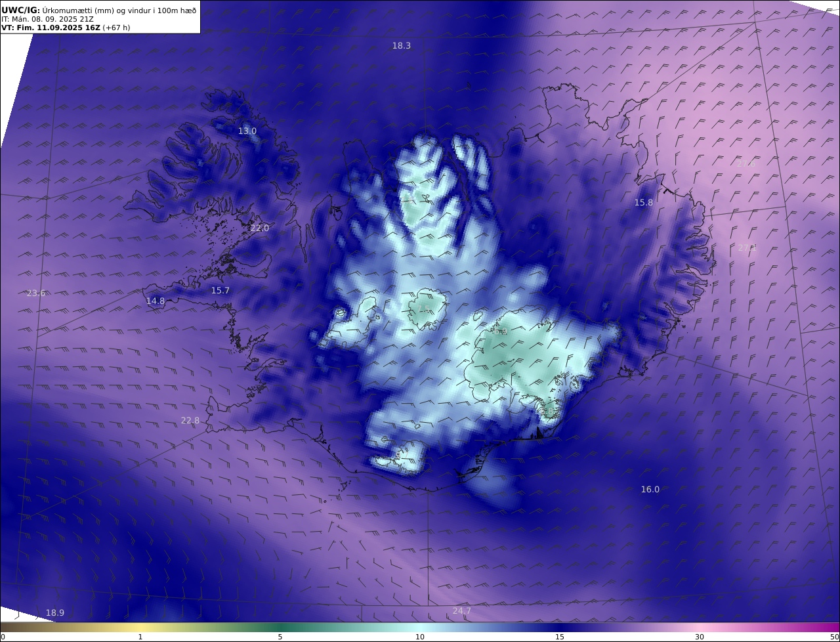Click the 14.8 value label
Viewport: 840px width, 642px height.
point(156,301)
